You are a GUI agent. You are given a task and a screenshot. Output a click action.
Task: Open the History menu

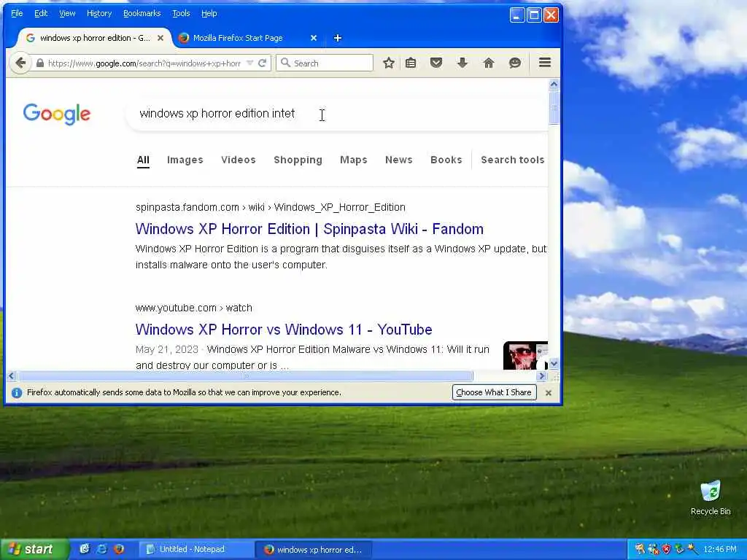click(99, 13)
